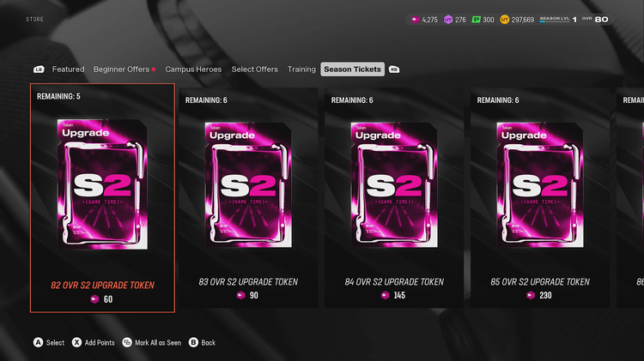The width and height of the screenshot is (644, 361).
Task: Open the Training tab
Action: click(301, 69)
